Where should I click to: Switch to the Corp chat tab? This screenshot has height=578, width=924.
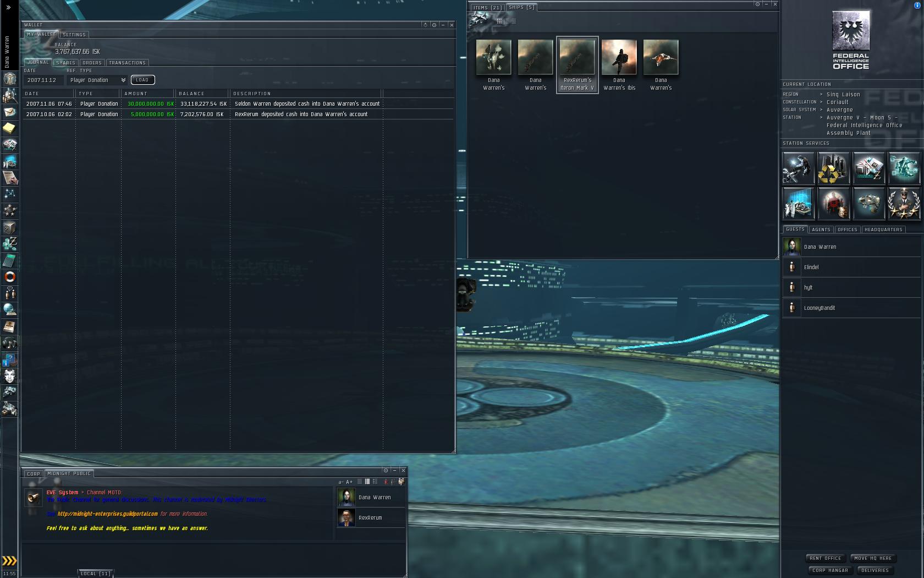[34, 473]
